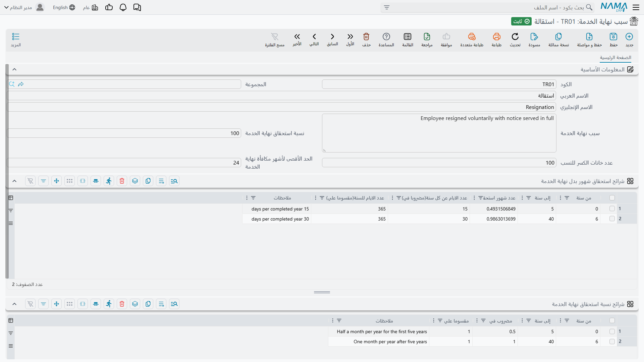Toggle select-all checkbox in percentage grid header
This screenshot has width=644, height=362.
click(612, 320)
